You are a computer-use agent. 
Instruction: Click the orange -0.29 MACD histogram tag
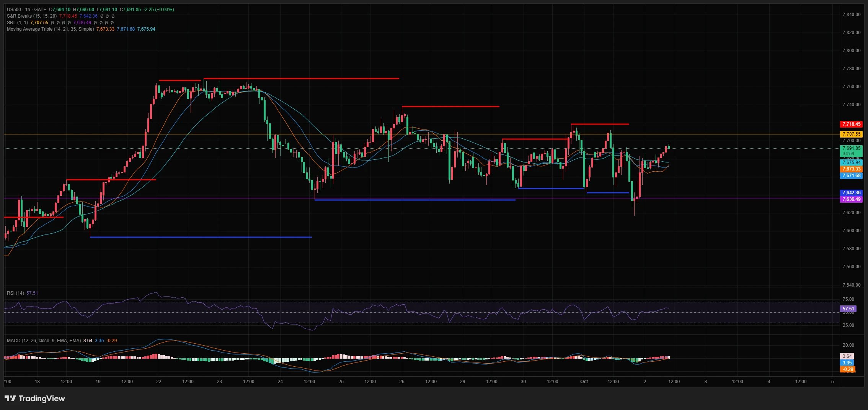pos(847,369)
